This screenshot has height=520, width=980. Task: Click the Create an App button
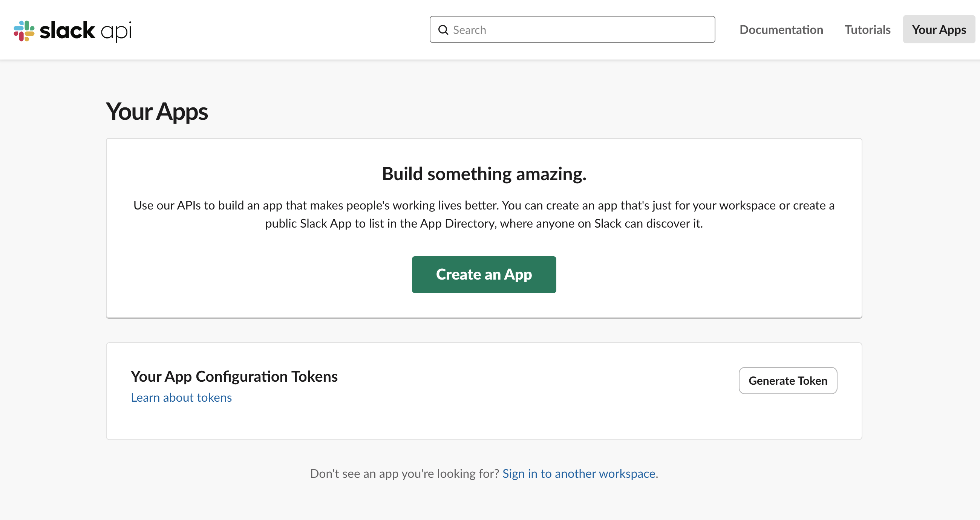pyautogui.click(x=484, y=274)
